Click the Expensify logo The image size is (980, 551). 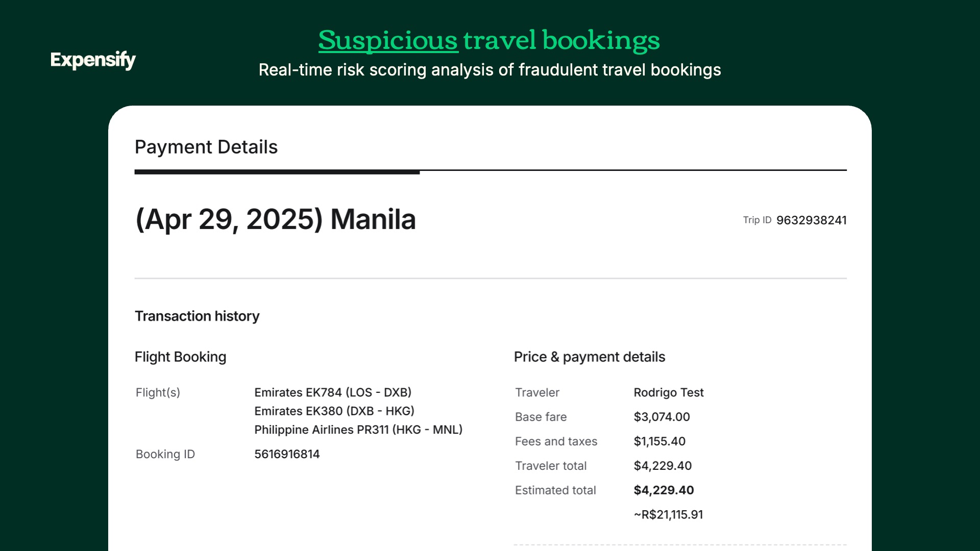pyautogui.click(x=93, y=60)
